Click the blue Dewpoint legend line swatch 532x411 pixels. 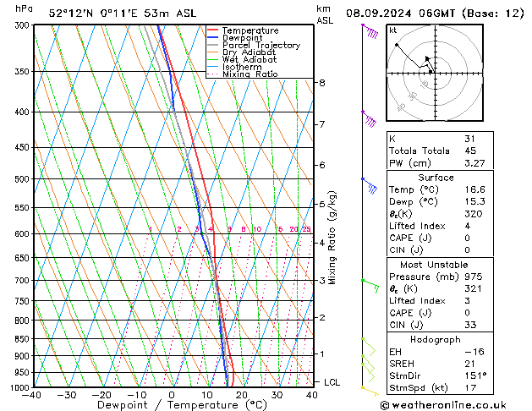coord(212,37)
